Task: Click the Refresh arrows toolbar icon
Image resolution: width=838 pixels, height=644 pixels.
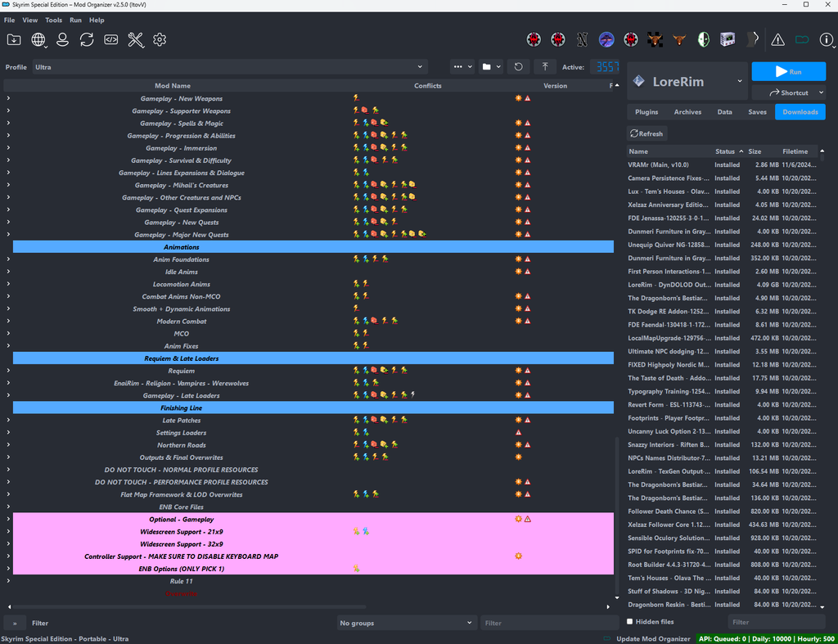Action: (87, 39)
